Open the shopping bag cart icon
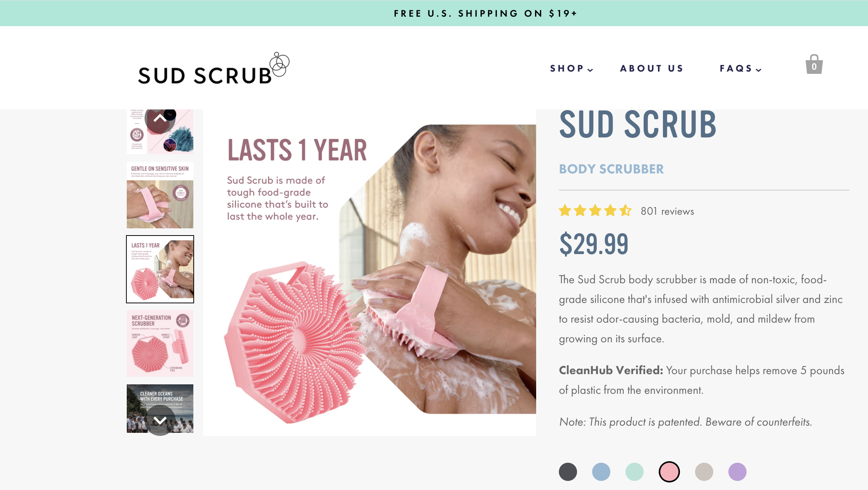This screenshot has width=868, height=490. point(814,64)
